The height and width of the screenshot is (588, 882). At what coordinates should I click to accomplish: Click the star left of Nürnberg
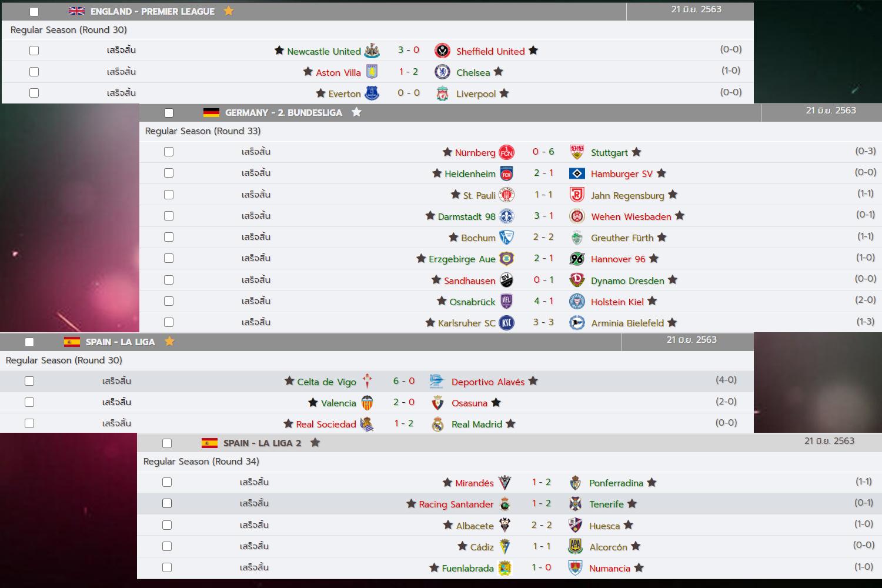(447, 152)
